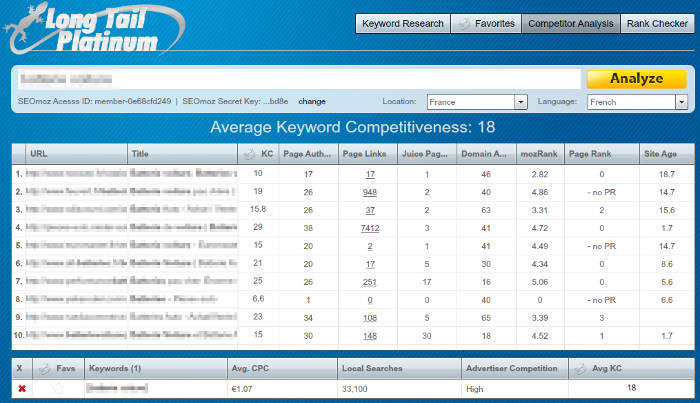Click Site Age value 18.7 in row 1
The image size is (700, 403).
click(x=667, y=174)
